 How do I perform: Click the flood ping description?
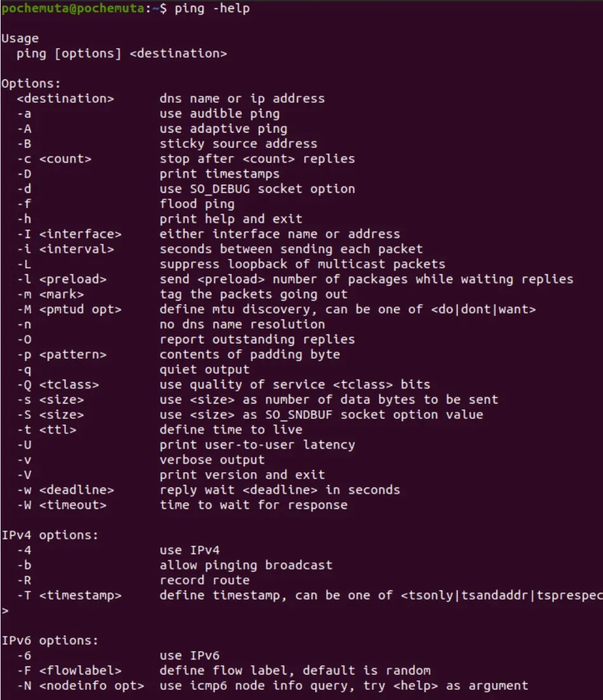(197, 204)
